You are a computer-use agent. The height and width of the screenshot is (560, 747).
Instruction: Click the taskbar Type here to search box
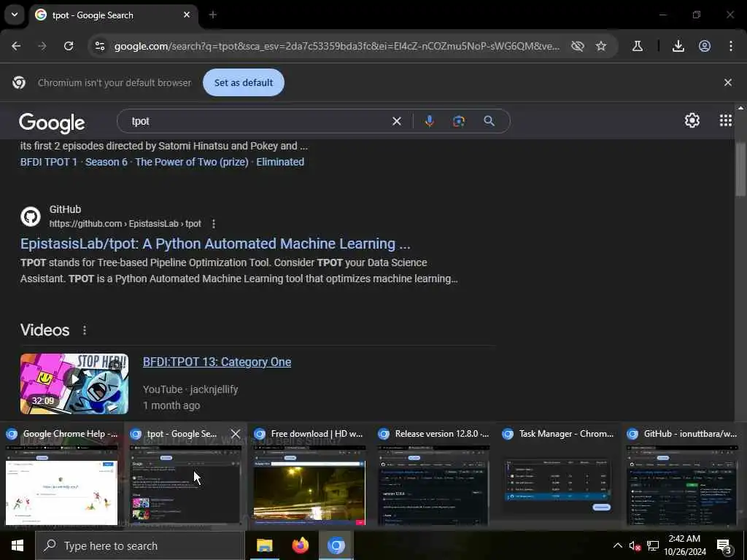[x=140, y=545]
